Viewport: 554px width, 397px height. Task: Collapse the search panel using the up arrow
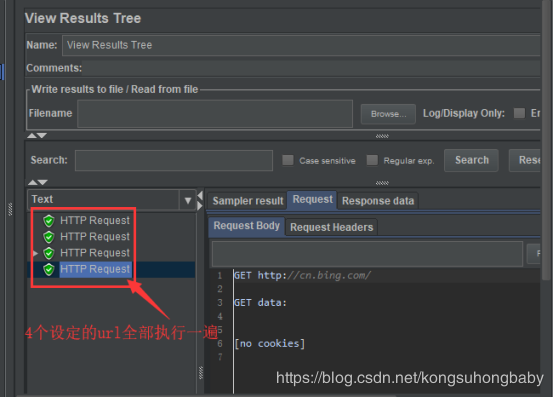click(x=33, y=182)
